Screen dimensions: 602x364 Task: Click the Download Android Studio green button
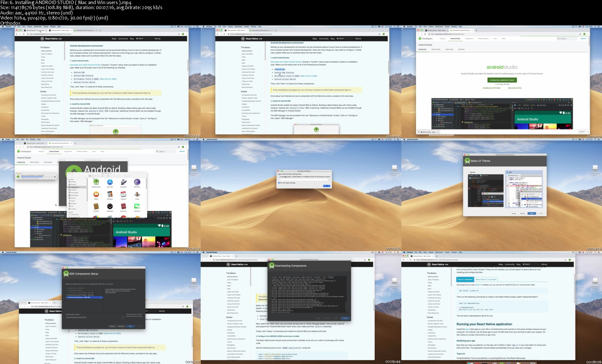click(x=502, y=80)
